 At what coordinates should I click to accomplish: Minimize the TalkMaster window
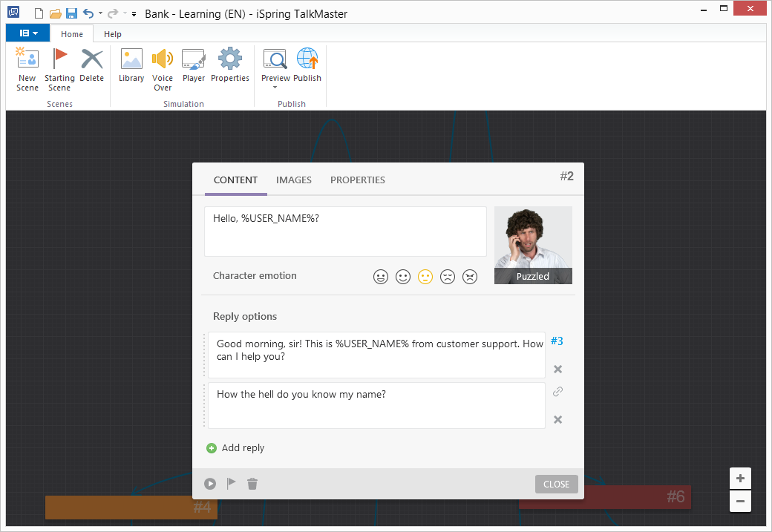704,10
